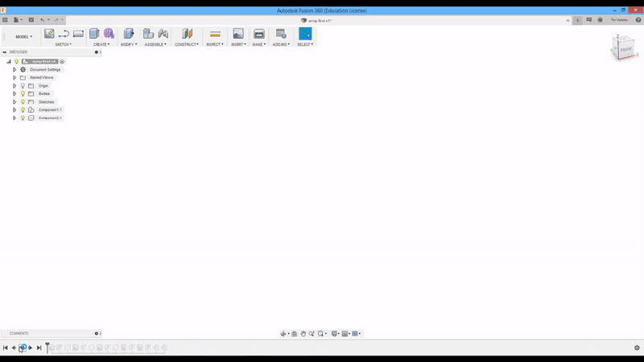Open the user account name menu
The height and width of the screenshot is (362, 644).
click(x=619, y=19)
